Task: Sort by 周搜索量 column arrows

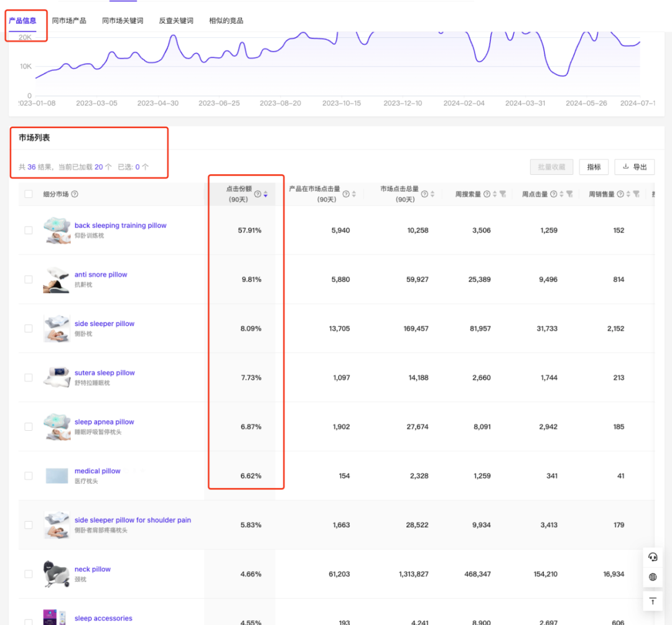Action: 495,194
